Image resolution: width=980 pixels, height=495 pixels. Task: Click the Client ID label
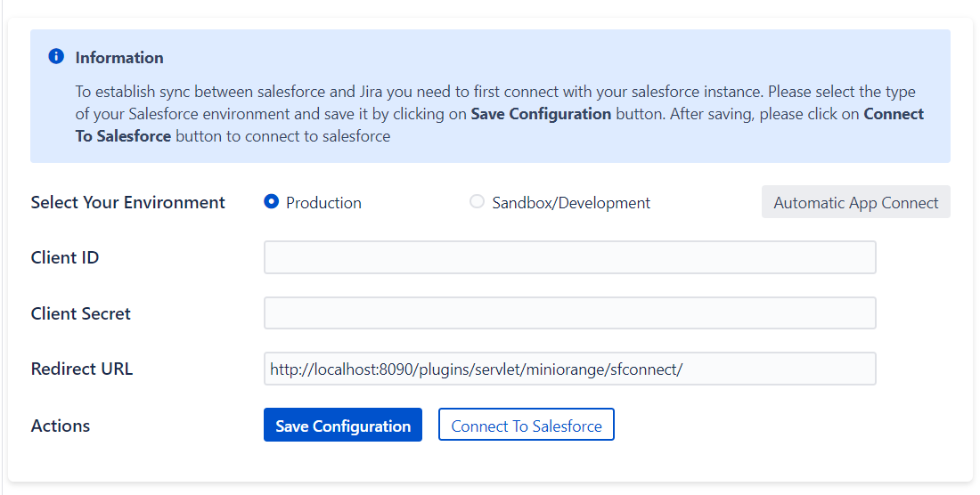[65, 257]
